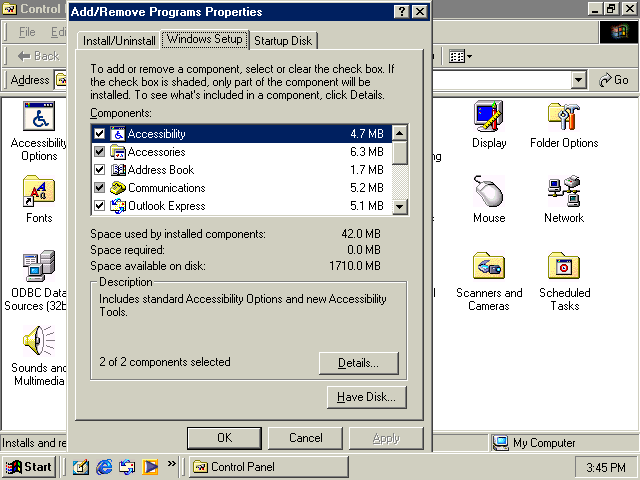The image size is (640, 480).
Task: Click the Details... button
Action: coord(359,363)
